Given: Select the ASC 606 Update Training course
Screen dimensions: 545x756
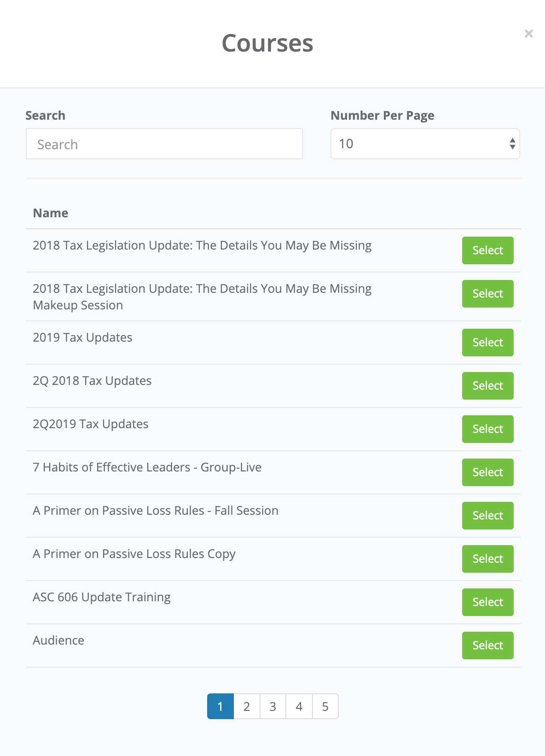Looking at the screenshot, I should (488, 602).
